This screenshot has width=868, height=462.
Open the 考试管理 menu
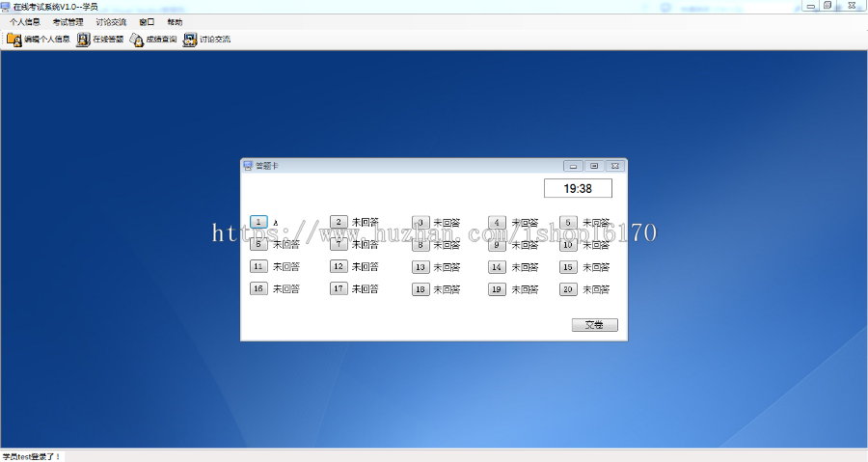pos(68,22)
